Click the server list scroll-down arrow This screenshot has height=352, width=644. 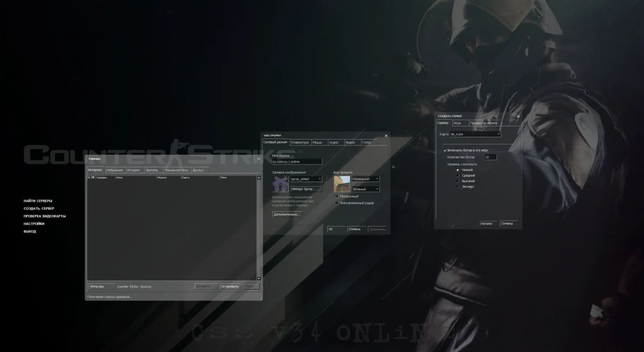258,278
